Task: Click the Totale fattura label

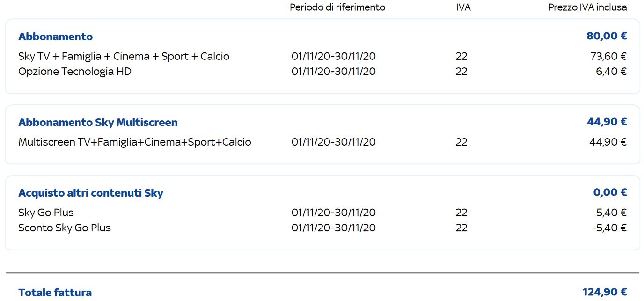Action: pos(55,293)
